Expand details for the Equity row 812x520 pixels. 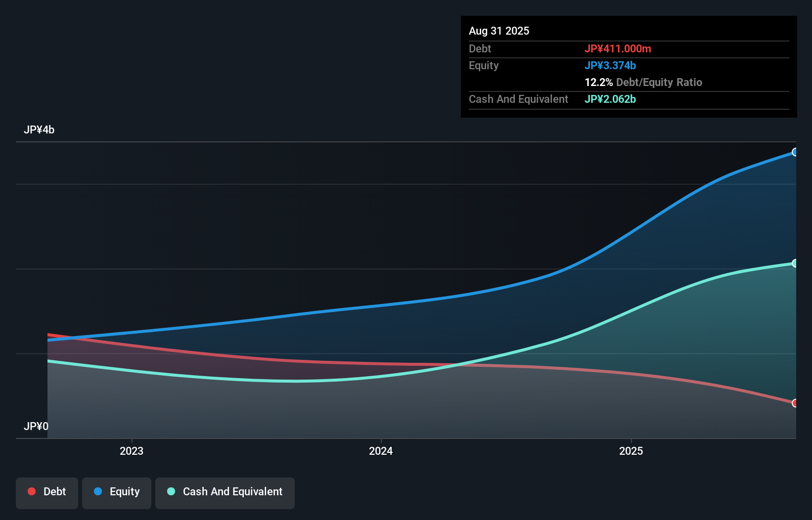point(484,65)
